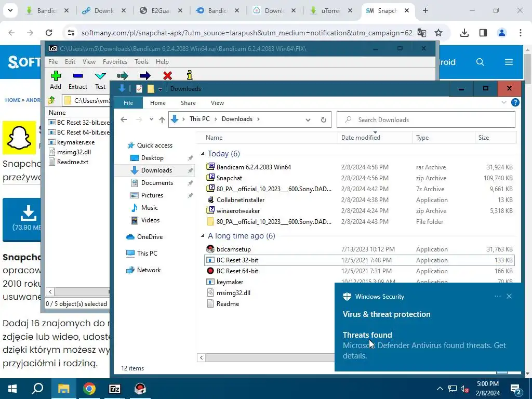Open Chrome side panel icon
Screen dimensions: 532x399
pyautogui.click(x=483, y=33)
